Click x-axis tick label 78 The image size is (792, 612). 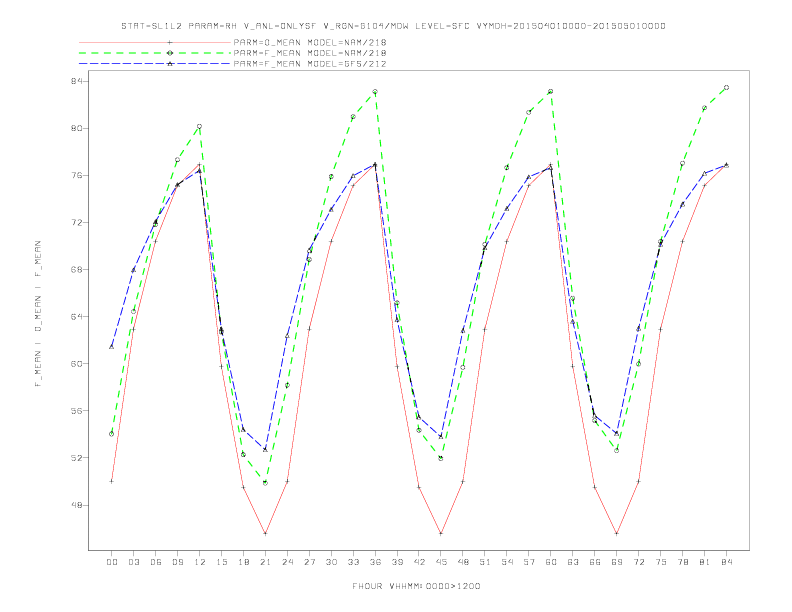click(x=682, y=562)
